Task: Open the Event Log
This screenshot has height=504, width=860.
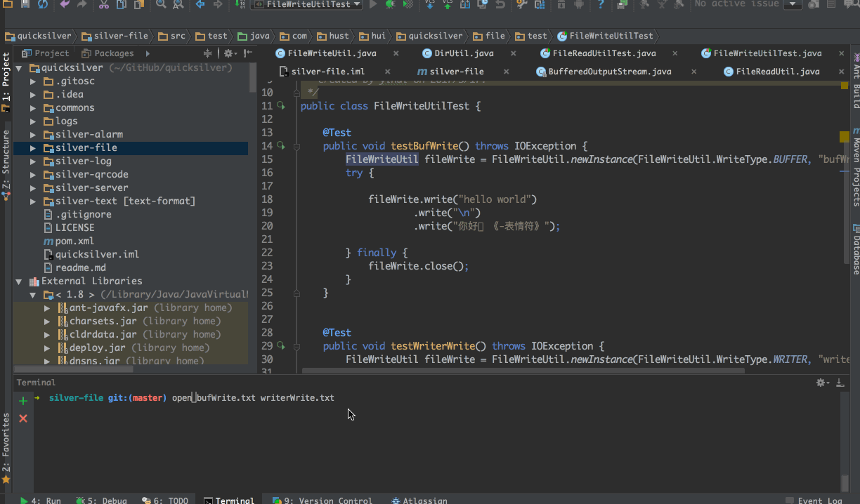Action: coord(815,500)
